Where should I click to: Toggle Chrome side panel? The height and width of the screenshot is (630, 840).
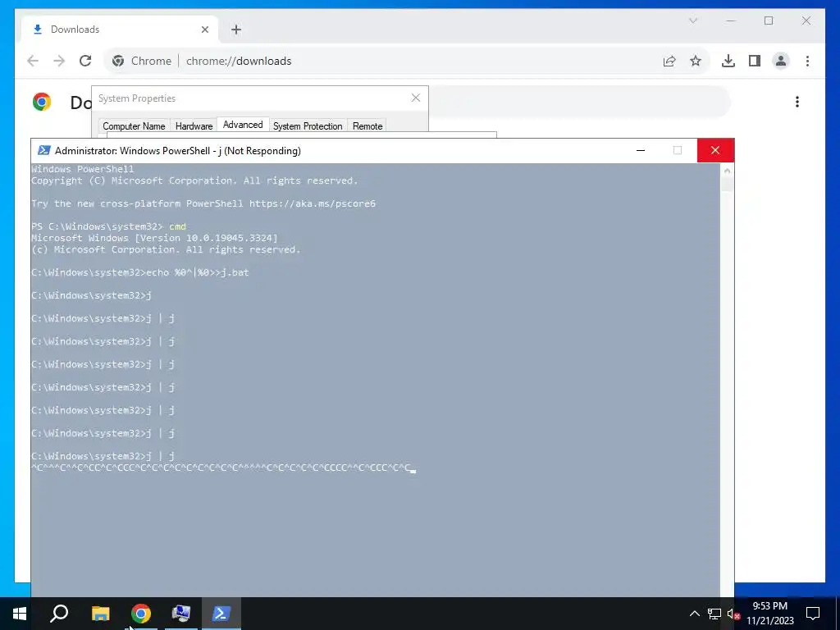pos(755,61)
